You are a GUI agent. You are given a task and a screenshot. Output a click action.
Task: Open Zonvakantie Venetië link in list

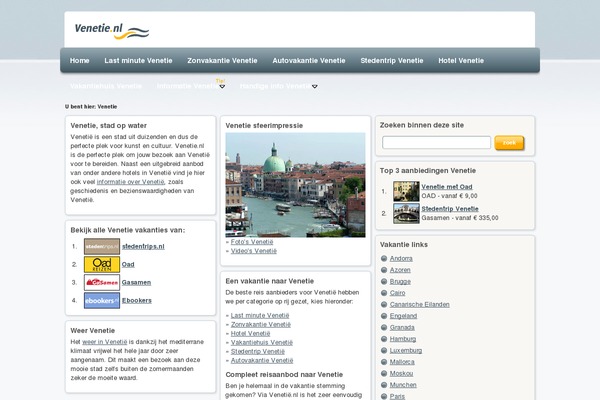pyautogui.click(x=261, y=325)
